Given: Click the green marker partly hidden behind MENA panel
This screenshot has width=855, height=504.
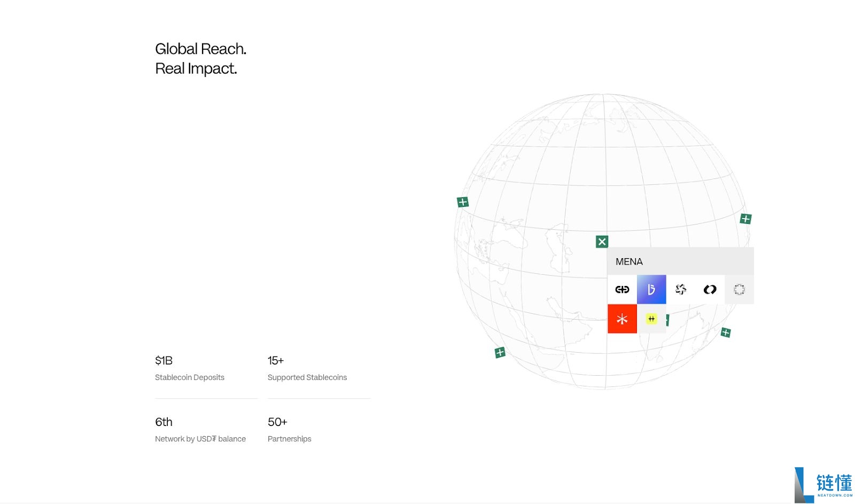Looking at the screenshot, I should 668,320.
